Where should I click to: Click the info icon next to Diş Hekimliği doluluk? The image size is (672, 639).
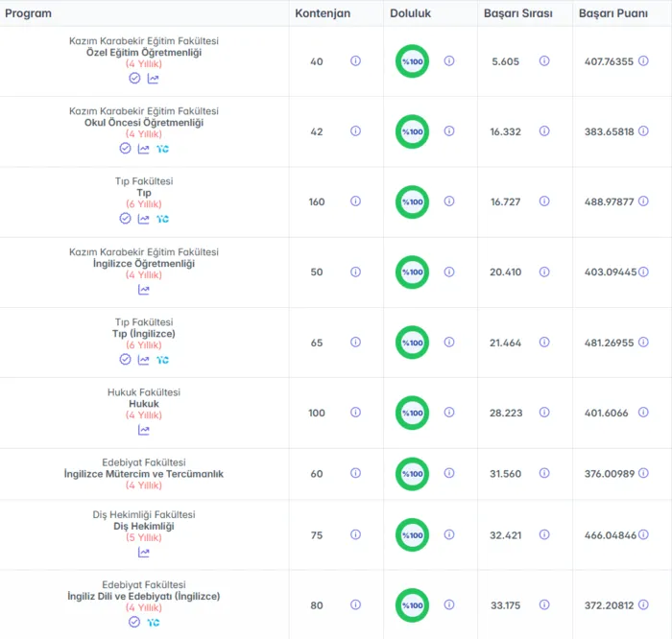(449, 534)
